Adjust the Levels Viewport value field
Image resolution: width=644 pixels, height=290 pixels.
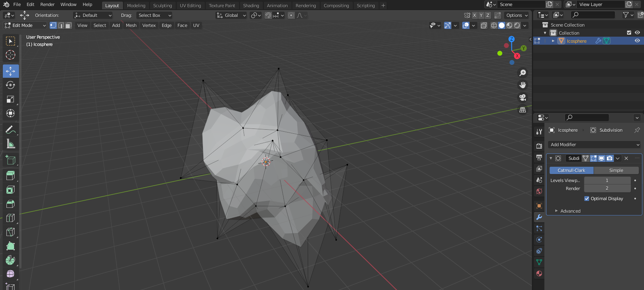point(607,180)
